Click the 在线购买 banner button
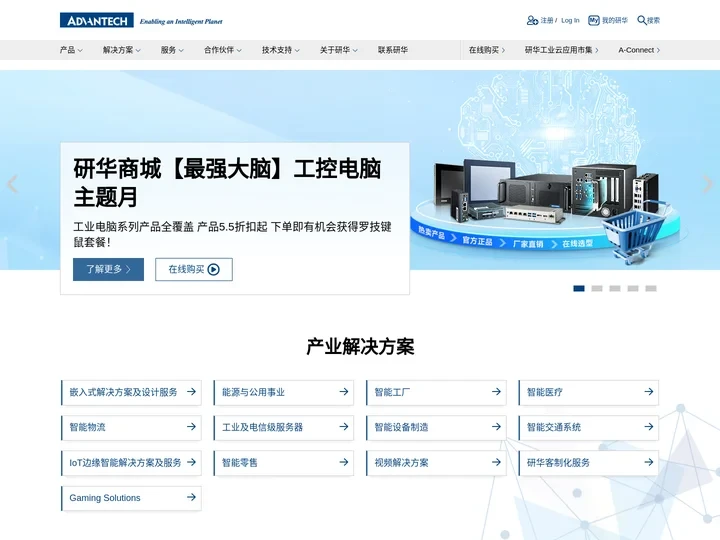The height and width of the screenshot is (540, 720). 194,269
